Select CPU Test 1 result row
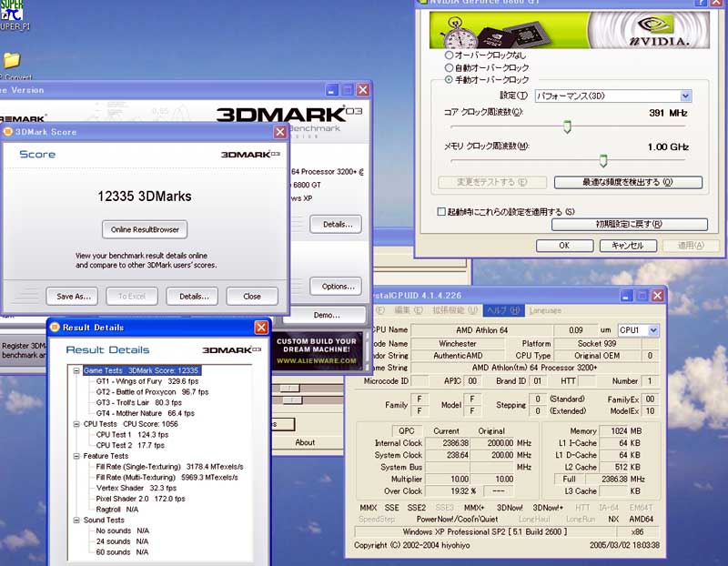This screenshot has width=728, height=566. click(x=132, y=435)
